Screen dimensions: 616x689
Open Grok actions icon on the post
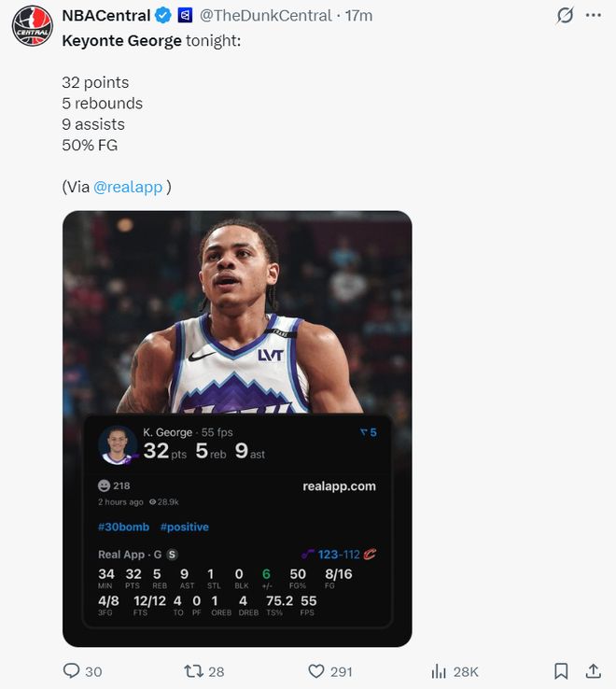[565, 16]
